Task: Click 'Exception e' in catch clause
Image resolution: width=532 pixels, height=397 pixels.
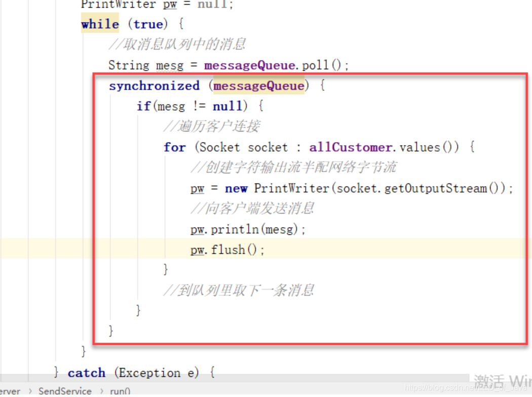Action: coord(157,373)
